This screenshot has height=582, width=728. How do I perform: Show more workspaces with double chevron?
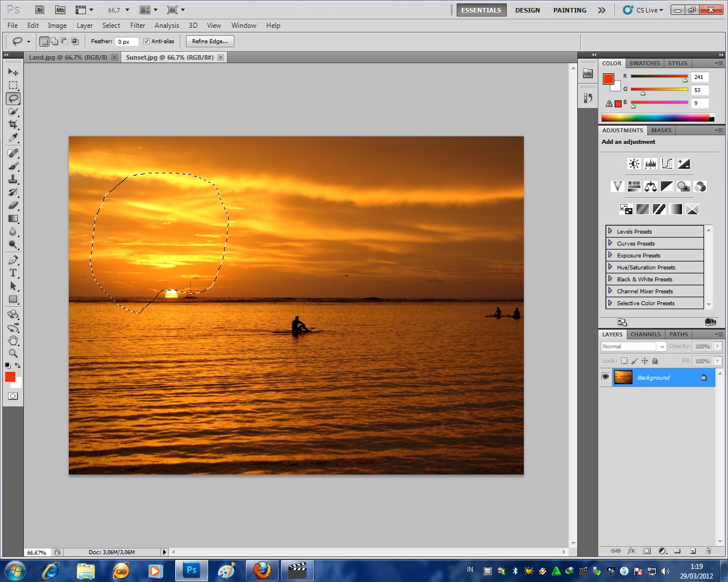tap(602, 10)
